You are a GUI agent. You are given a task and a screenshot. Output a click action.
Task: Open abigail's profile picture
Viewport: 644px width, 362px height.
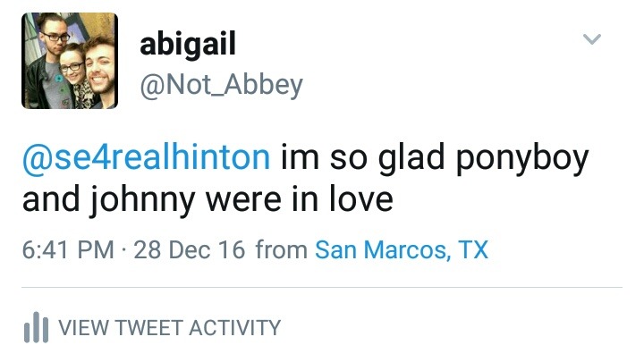tap(70, 61)
